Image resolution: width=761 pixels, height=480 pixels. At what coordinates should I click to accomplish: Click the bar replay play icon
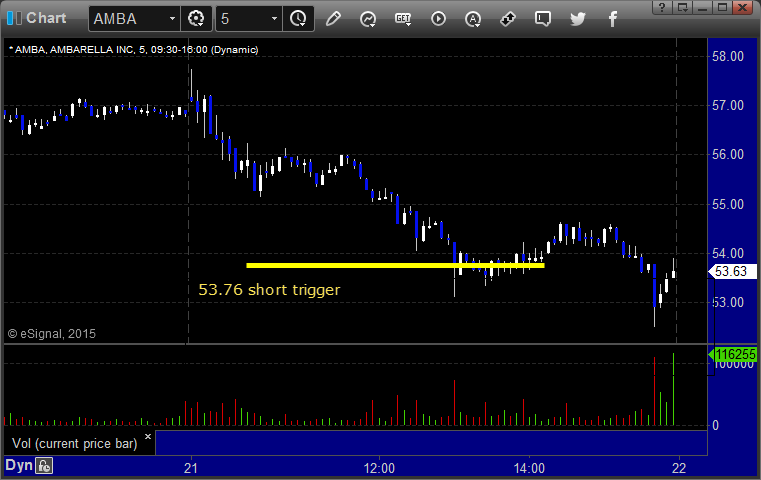coord(438,19)
